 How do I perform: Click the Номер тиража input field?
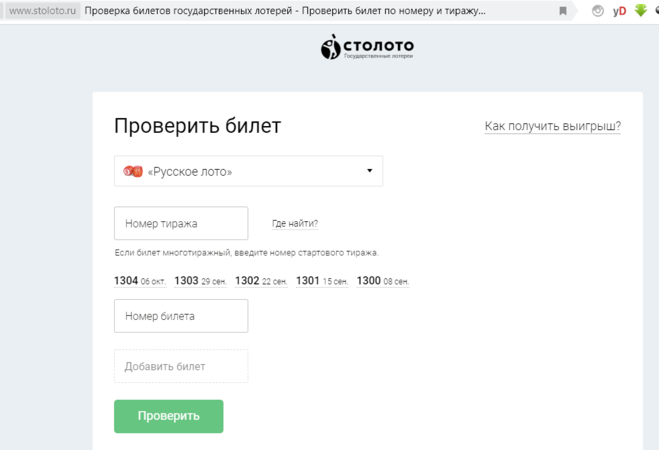pos(181,224)
